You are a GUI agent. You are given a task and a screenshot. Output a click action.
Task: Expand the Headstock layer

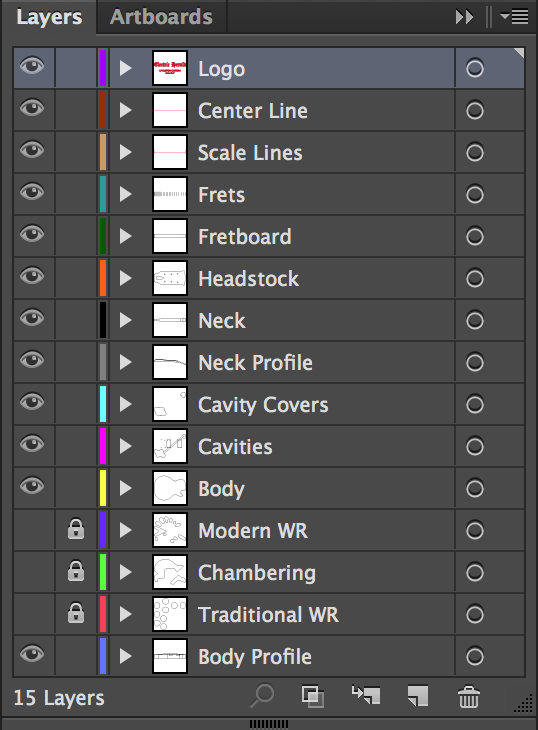(x=126, y=278)
